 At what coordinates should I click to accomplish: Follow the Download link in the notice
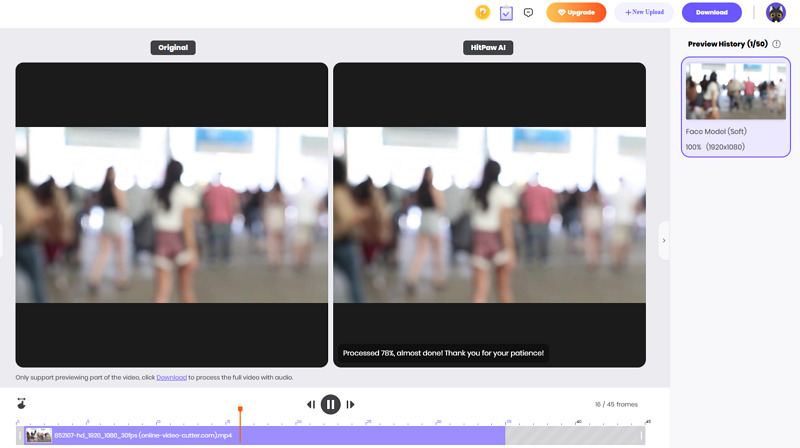coord(171,377)
